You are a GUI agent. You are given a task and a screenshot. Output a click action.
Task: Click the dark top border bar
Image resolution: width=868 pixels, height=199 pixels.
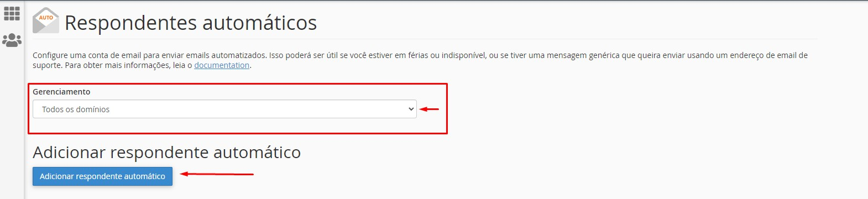[434, 1]
